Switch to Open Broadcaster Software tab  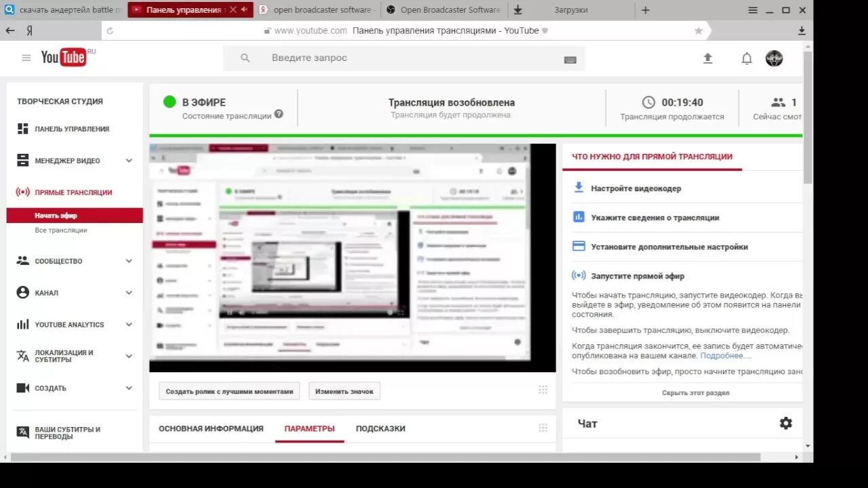(x=443, y=9)
